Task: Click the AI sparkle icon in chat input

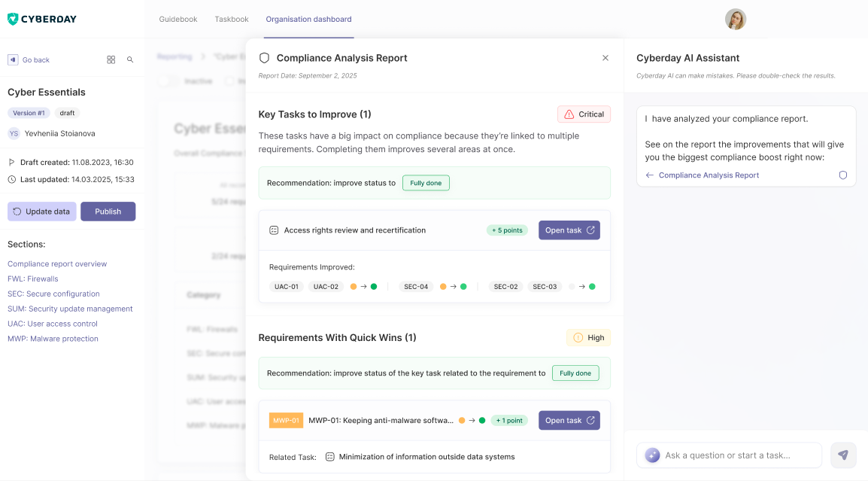Action: (653, 455)
